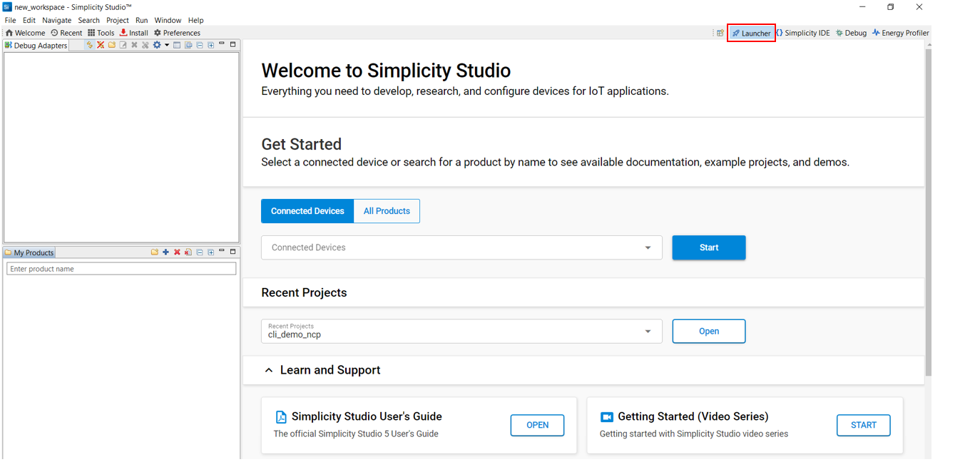Click the Open Perspective icon
The height and width of the screenshot is (462, 980).
720,33
